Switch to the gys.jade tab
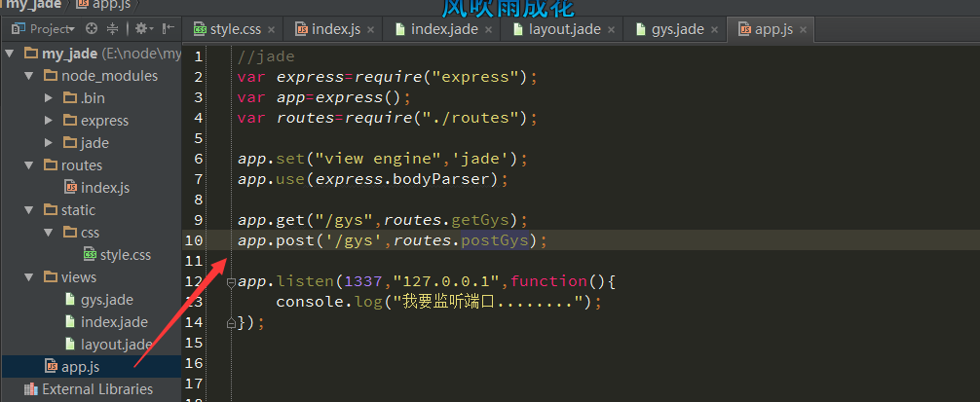The height and width of the screenshot is (402, 980). click(669, 29)
